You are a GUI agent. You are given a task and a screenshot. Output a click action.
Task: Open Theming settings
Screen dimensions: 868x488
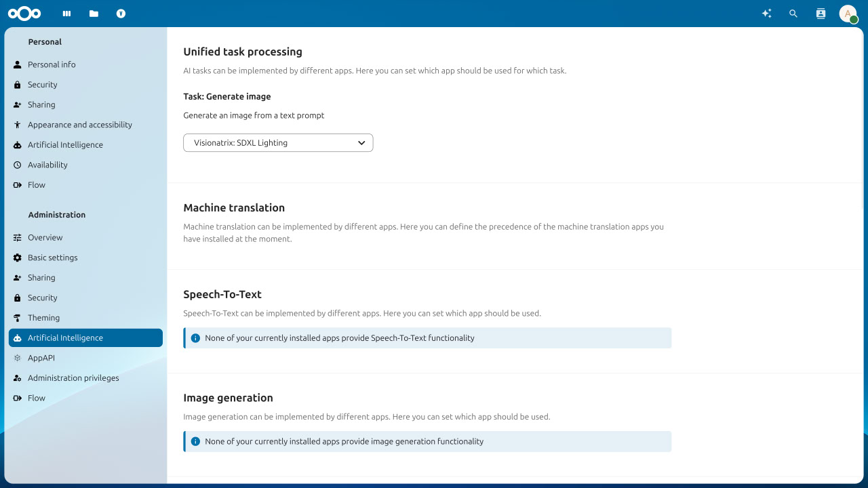(85, 318)
